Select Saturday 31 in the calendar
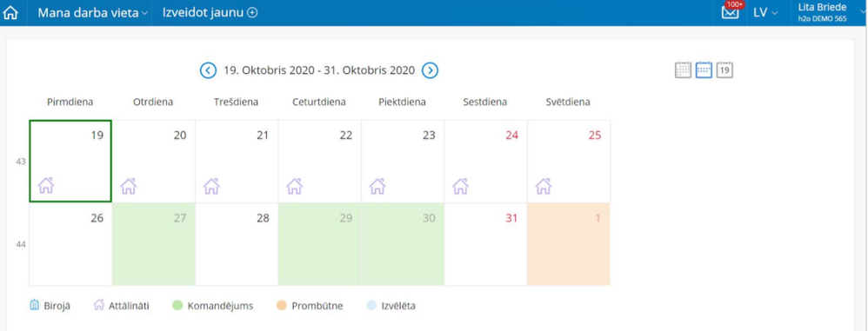Image resolution: width=868 pixels, height=331 pixels. point(485,244)
